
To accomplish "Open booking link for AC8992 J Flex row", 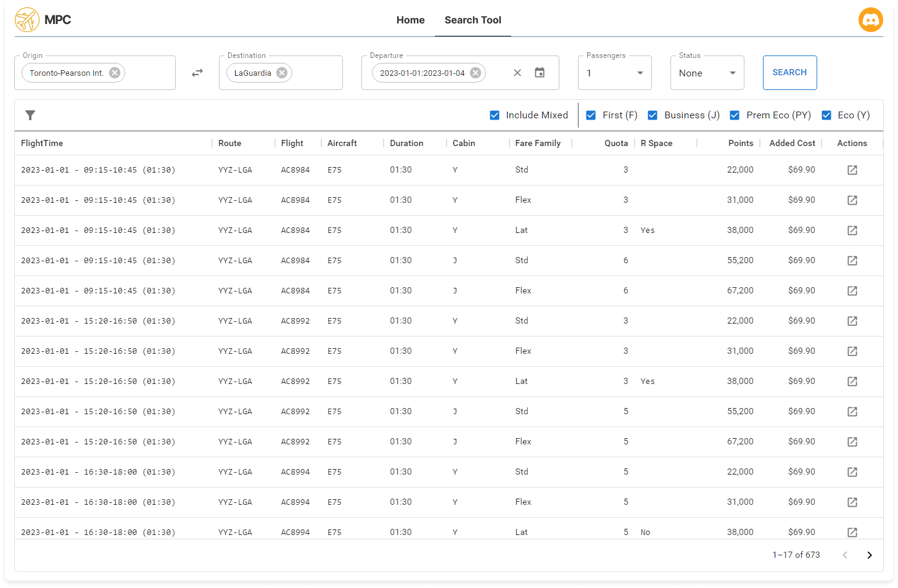I will coord(852,442).
